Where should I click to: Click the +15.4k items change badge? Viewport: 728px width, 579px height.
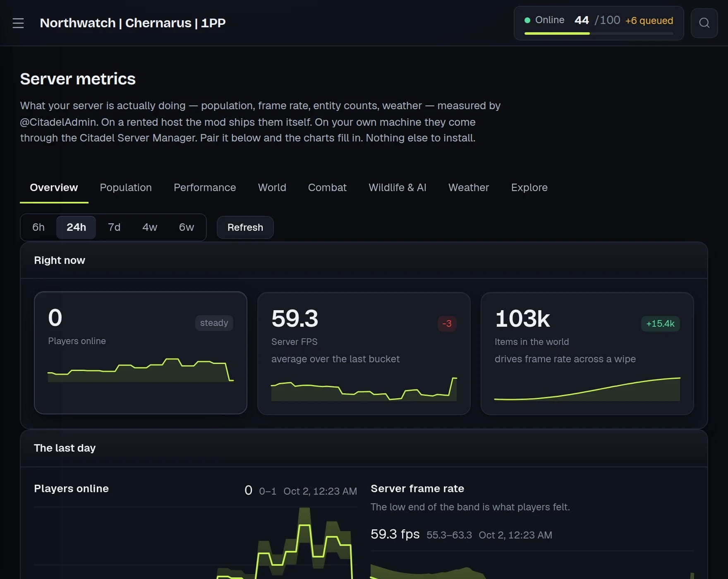(x=660, y=323)
